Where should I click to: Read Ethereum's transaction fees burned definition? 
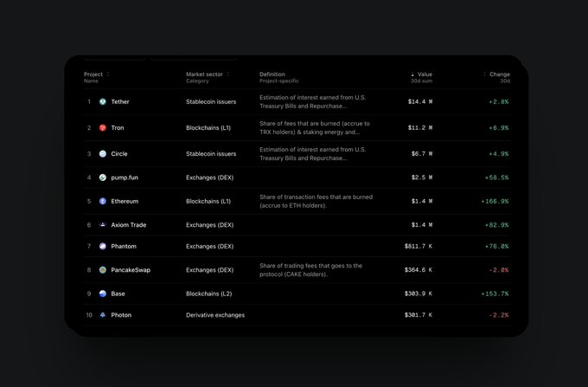pos(316,201)
